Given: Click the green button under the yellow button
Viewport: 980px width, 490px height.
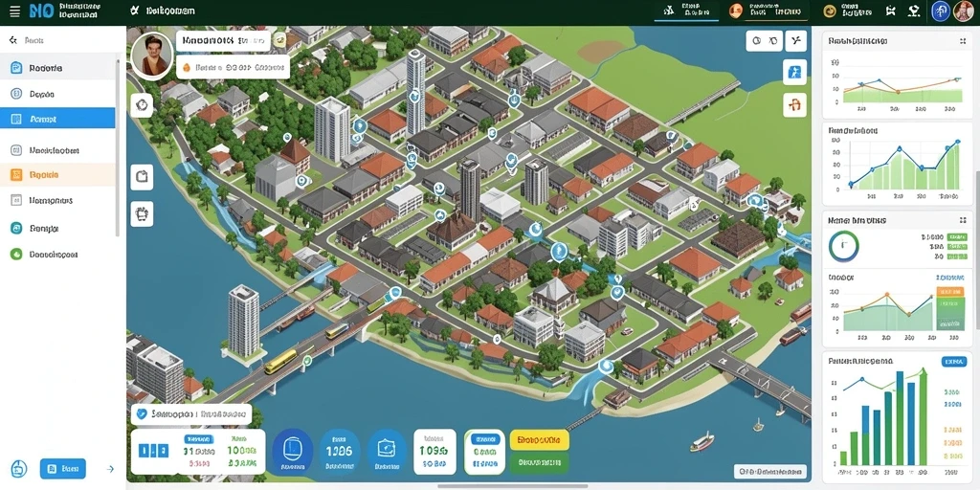Looking at the screenshot, I should (x=540, y=463).
